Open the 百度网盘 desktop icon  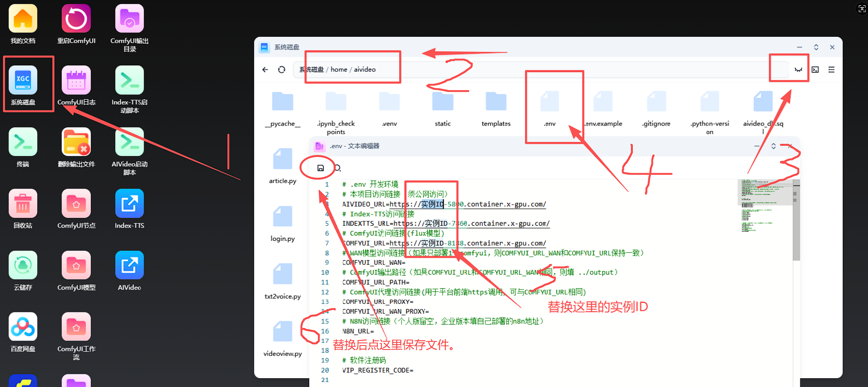[23, 327]
